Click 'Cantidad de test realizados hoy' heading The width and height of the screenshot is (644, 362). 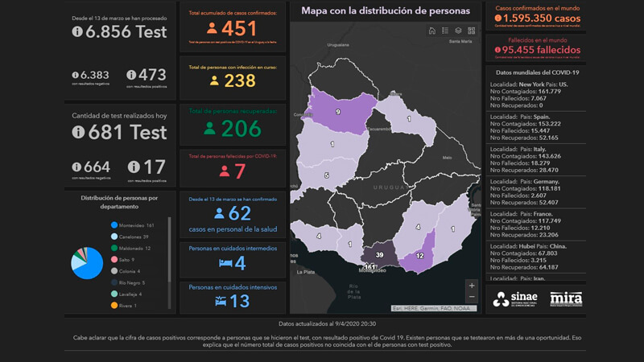119,116
